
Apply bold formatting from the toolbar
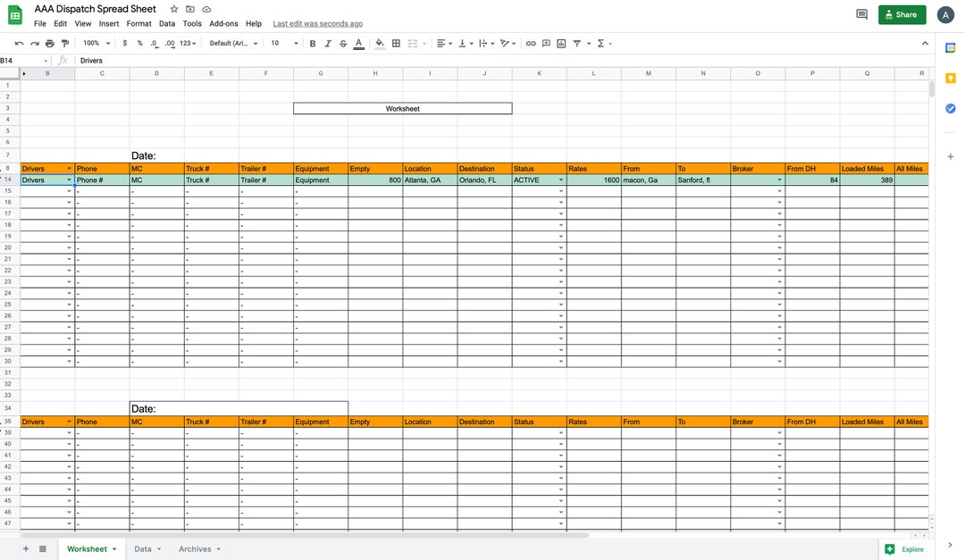[x=312, y=43]
